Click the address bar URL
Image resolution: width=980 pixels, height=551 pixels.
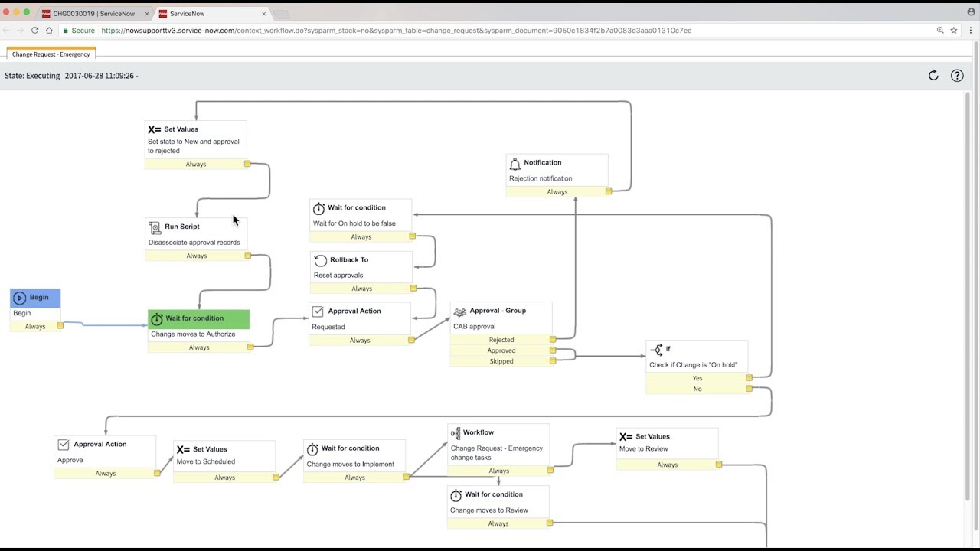[396, 31]
